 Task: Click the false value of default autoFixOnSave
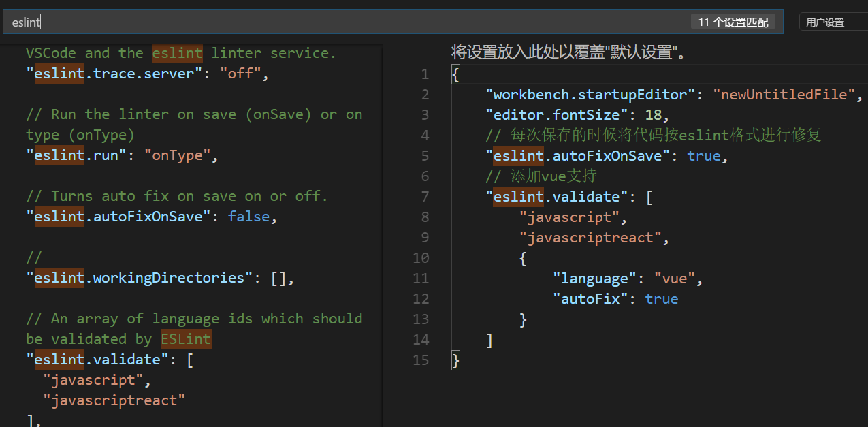[248, 217]
